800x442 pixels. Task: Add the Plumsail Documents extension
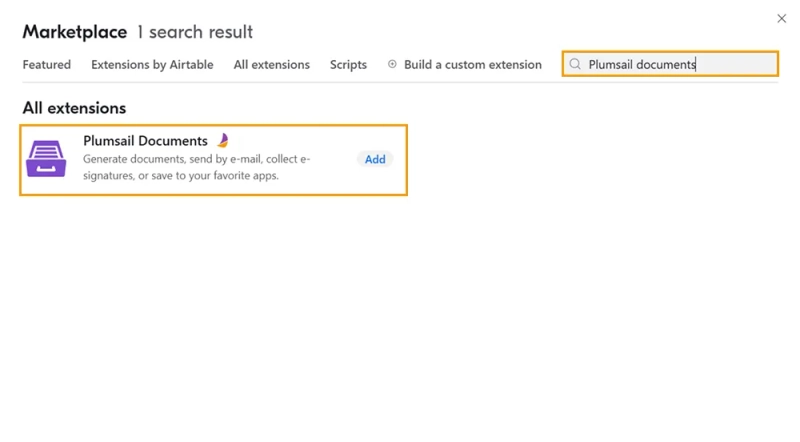tap(375, 159)
